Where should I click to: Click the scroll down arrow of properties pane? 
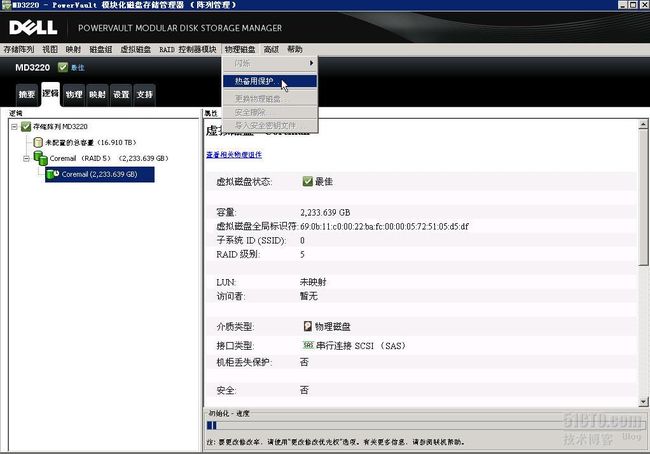pos(643,401)
